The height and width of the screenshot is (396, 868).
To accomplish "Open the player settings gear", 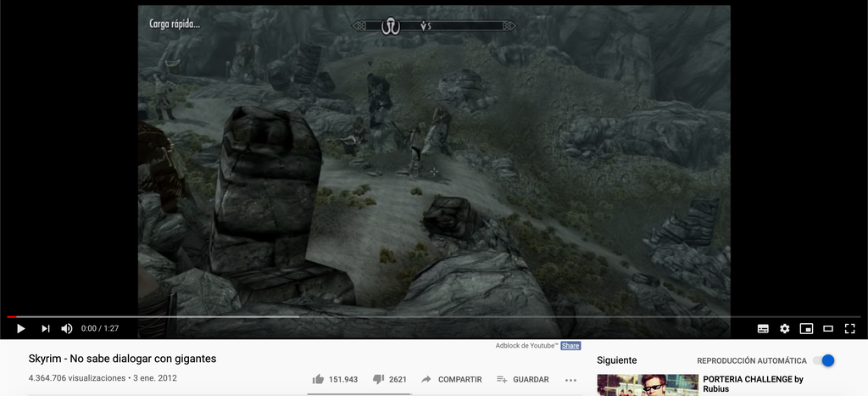I will click(784, 328).
